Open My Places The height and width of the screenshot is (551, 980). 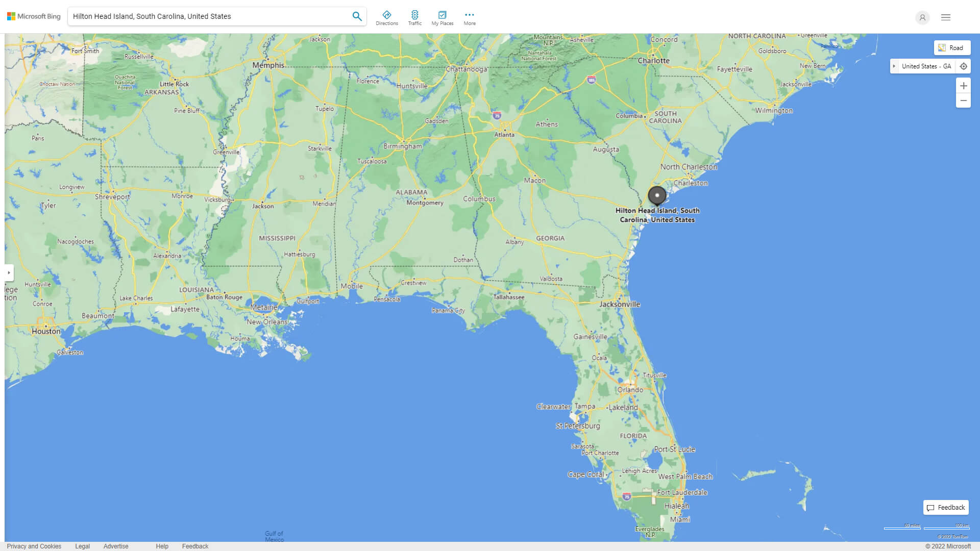tap(442, 17)
